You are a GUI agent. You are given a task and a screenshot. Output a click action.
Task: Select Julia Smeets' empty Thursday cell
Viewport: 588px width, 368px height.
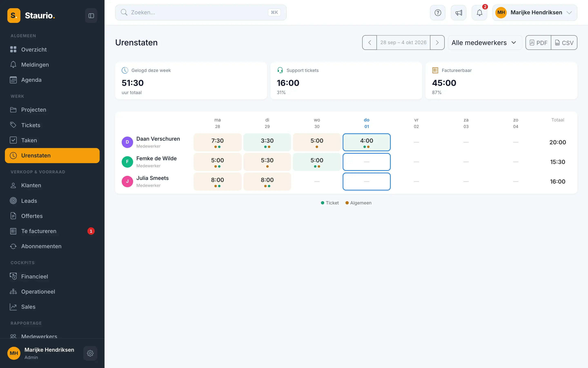(366, 182)
